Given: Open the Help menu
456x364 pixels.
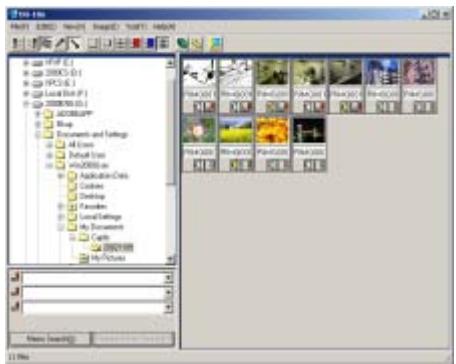Looking at the screenshot, I should coord(164,27).
